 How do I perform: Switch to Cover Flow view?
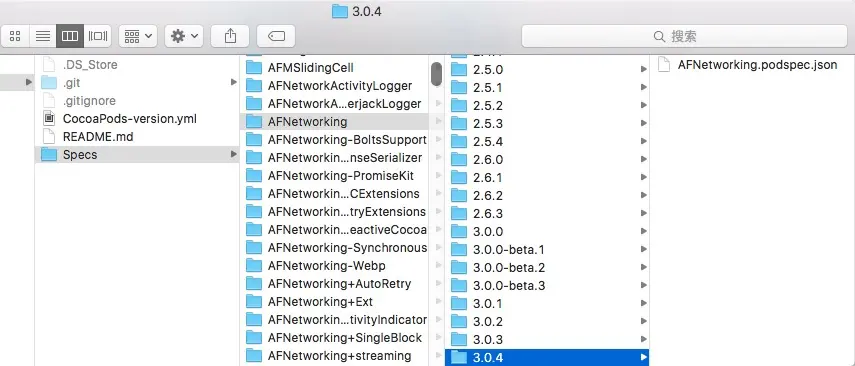click(98, 36)
